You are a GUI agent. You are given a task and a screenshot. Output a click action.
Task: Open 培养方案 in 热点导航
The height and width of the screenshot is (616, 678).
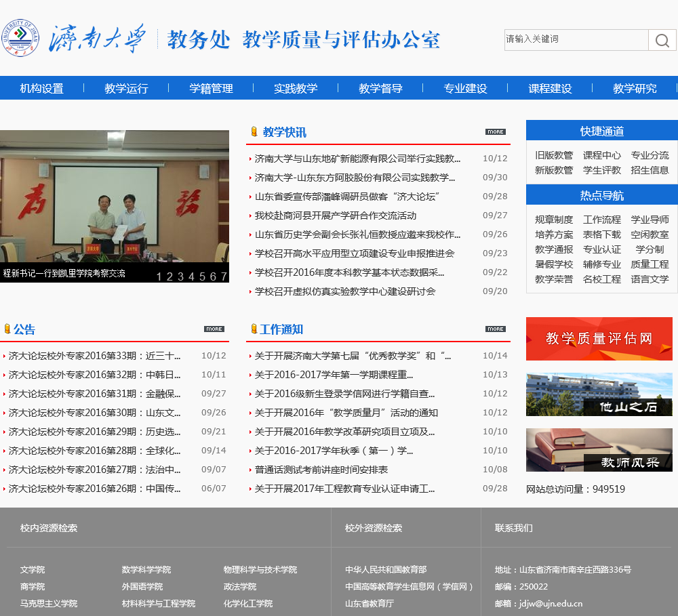pos(554,234)
